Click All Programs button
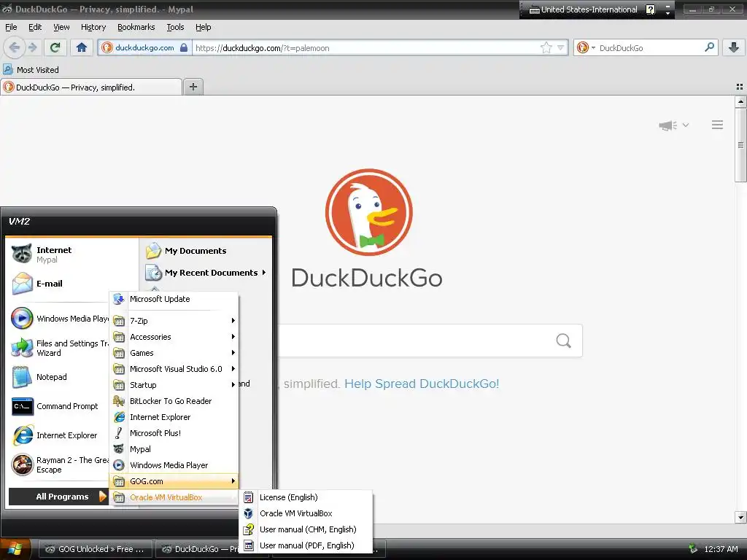This screenshot has height=560, width=747. pyautogui.click(x=58, y=496)
